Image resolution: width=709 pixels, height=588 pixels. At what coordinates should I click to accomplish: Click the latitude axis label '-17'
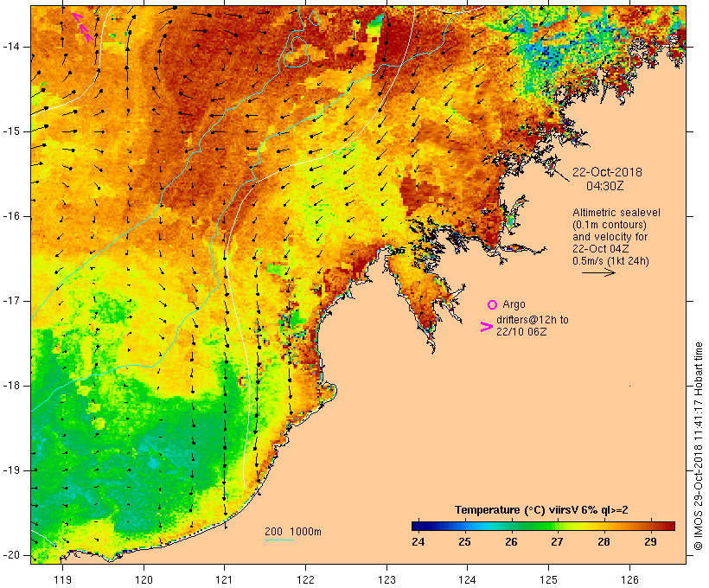pyautogui.click(x=11, y=301)
